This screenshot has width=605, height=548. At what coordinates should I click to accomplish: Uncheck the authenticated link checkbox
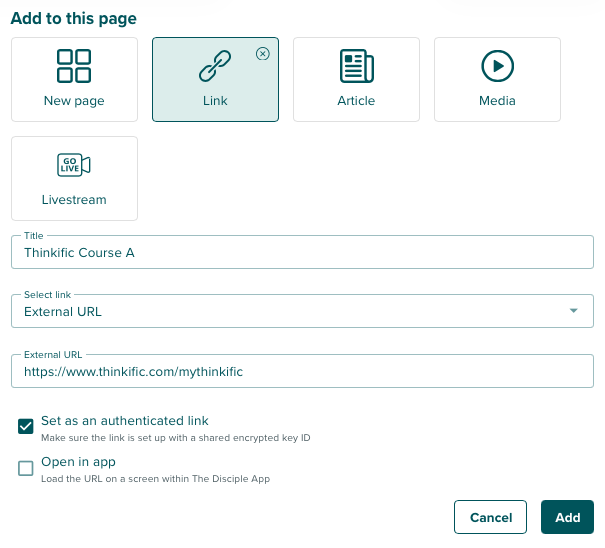point(26,427)
